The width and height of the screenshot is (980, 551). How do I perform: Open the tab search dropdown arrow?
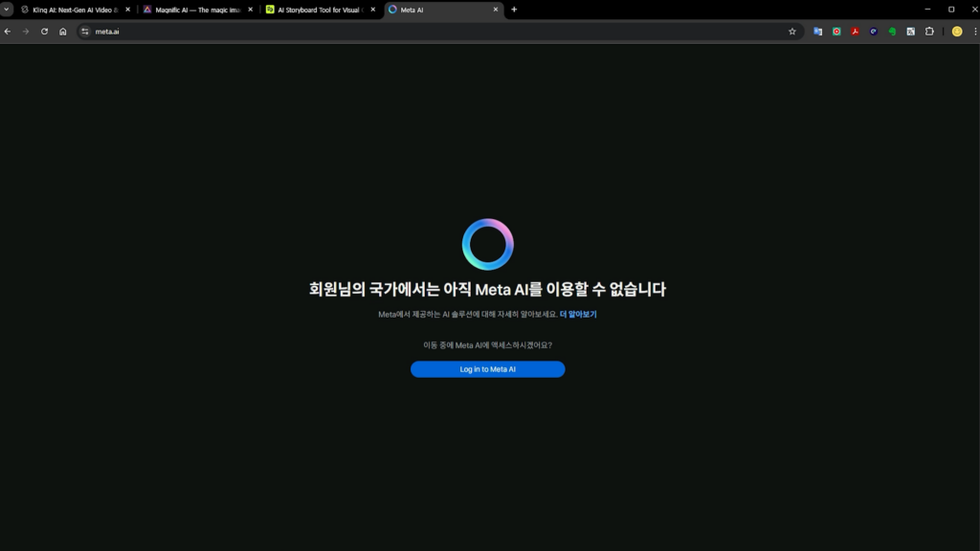[7, 10]
